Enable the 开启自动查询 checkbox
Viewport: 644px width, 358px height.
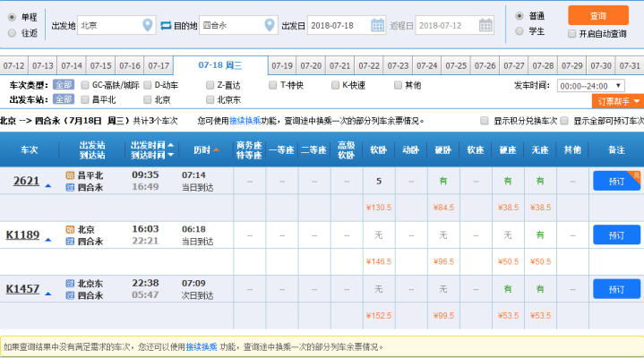tap(572, 33)
